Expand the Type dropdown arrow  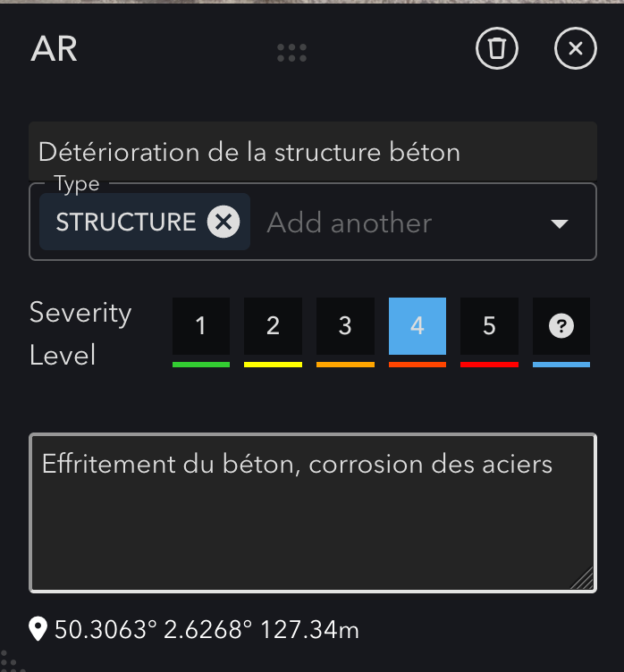click(560, 223)
